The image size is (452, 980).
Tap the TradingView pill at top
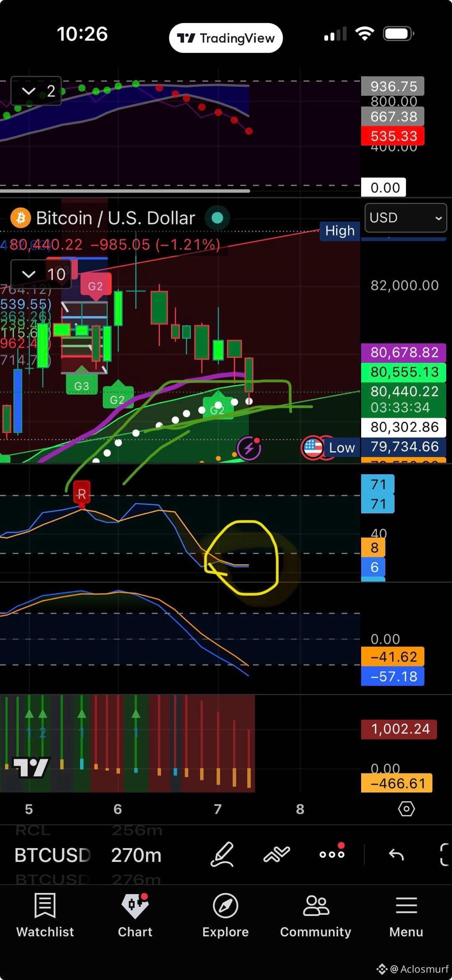tap(226, 38)
